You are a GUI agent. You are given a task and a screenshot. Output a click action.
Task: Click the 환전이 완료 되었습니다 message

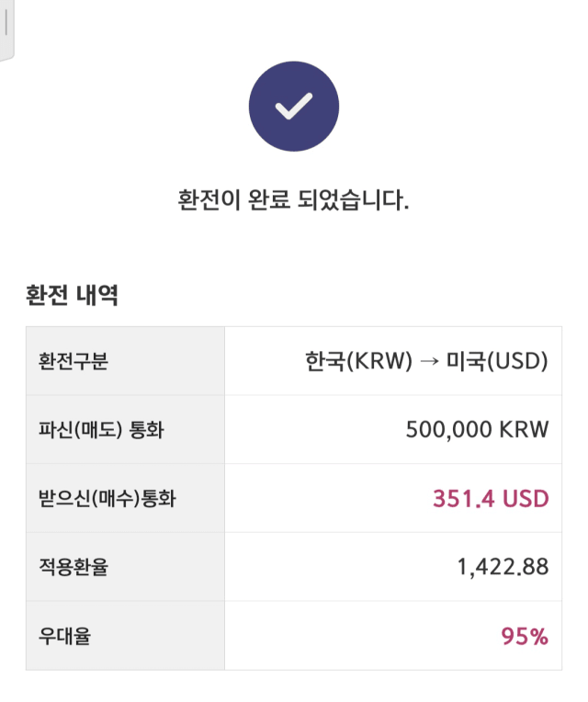[x=294, y=199]
